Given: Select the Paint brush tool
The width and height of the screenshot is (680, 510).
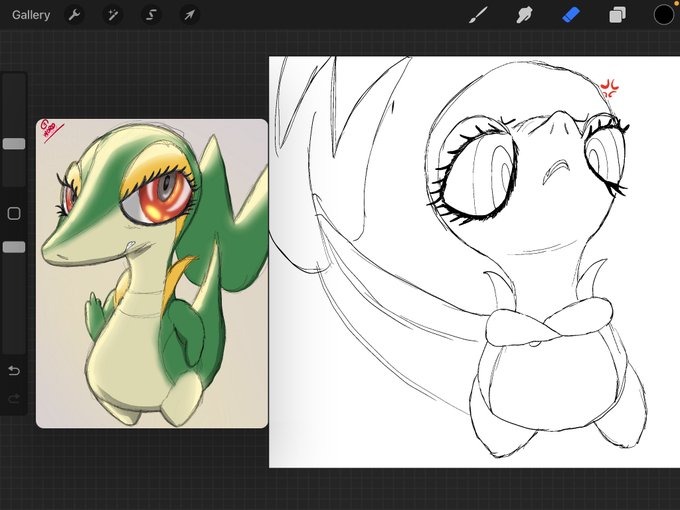Looking at the screenshot, I should tap(478, 16).
